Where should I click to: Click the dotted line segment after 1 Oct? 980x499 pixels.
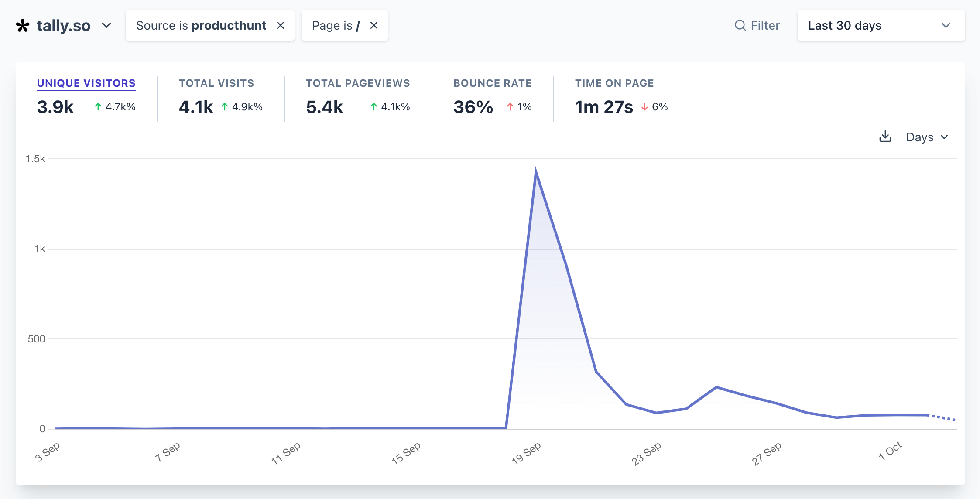(942, 418)
